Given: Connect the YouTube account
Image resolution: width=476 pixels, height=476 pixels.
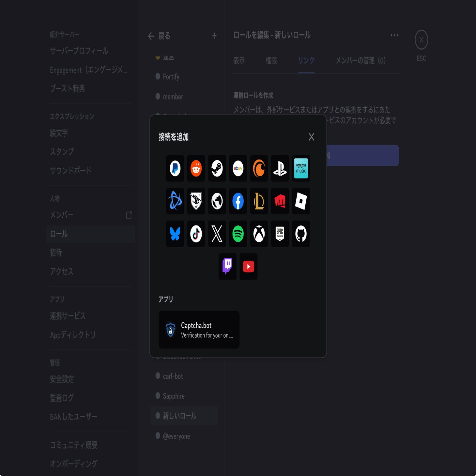Looking at the screenshot, I should click(248, 267).
